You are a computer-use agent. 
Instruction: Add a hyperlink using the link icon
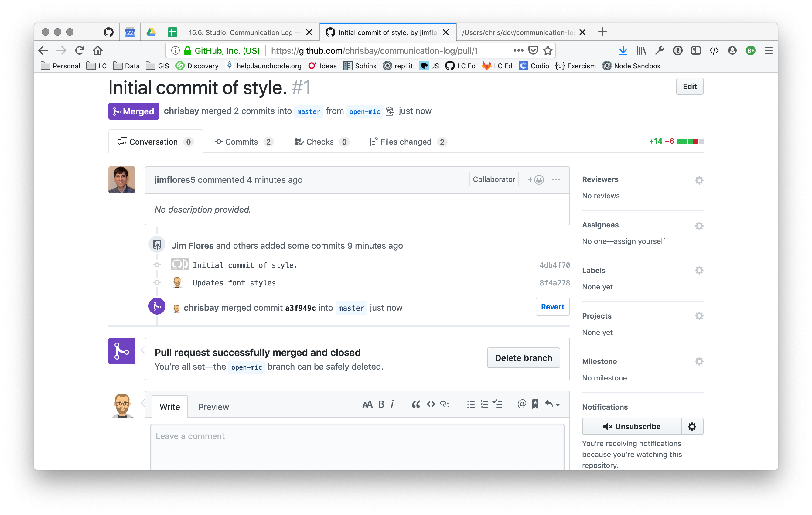pos(445,404)
